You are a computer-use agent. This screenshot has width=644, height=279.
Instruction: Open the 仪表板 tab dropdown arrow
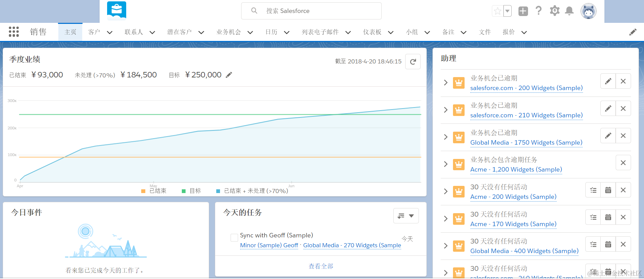[391, 32]
